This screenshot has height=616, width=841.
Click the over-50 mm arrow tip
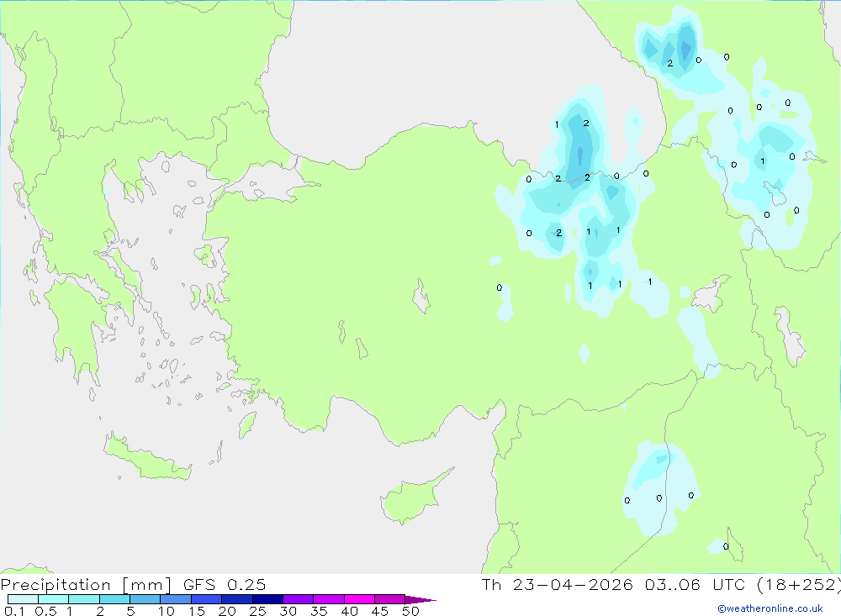pos(420,599)
